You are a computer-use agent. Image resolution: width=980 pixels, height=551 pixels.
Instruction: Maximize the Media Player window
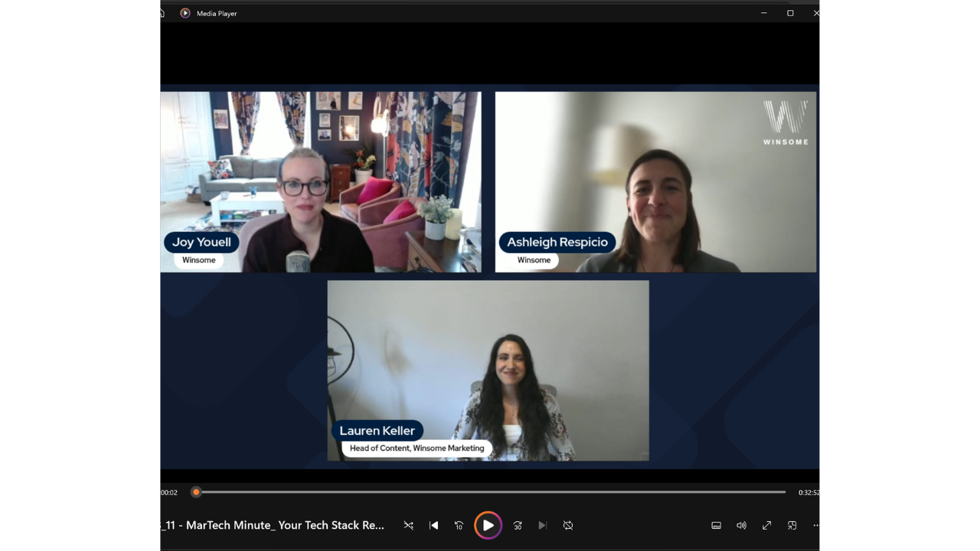point(790,13)
